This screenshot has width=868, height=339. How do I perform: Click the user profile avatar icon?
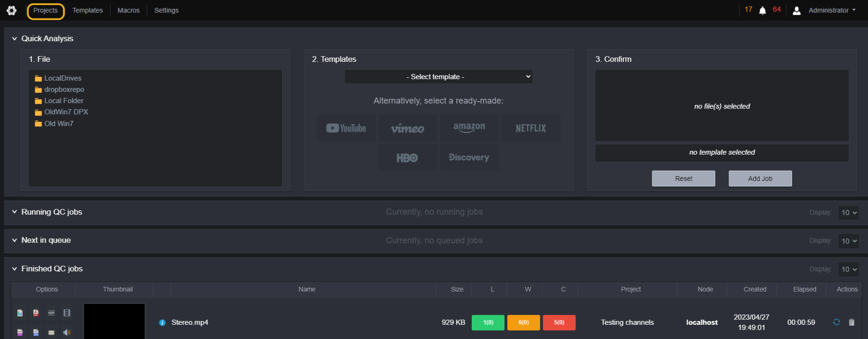coord(797,11)
